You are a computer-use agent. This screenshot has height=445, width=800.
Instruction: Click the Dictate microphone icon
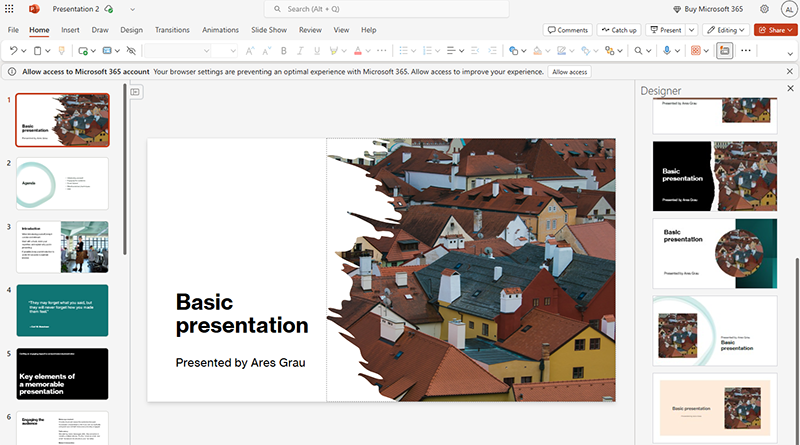pos(667,50)
